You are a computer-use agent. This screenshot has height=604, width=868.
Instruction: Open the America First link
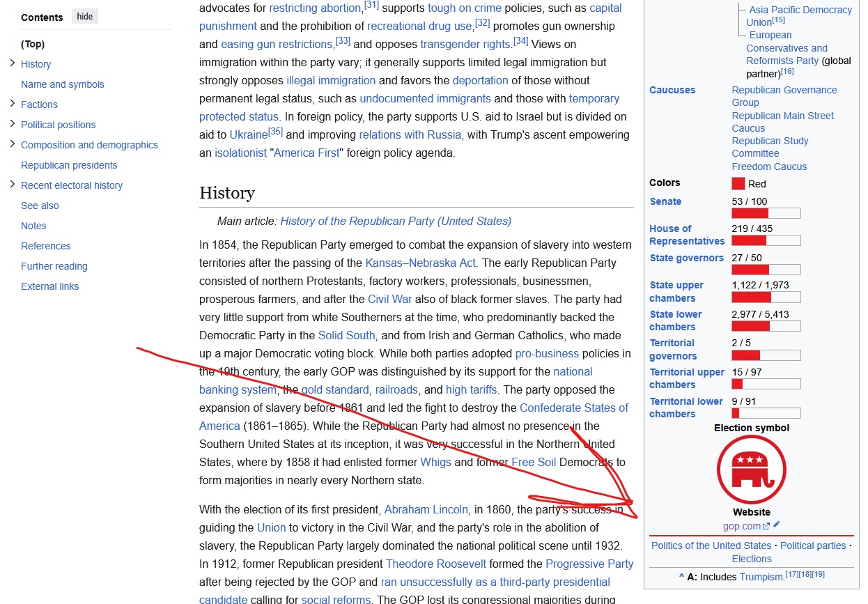307,153
